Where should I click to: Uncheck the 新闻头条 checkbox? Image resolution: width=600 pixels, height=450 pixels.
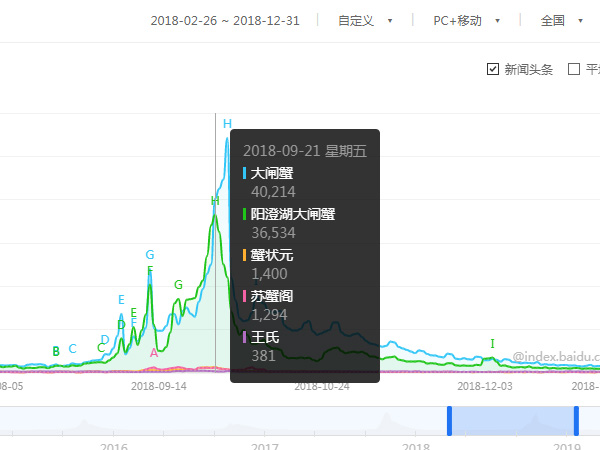(492, 69)
